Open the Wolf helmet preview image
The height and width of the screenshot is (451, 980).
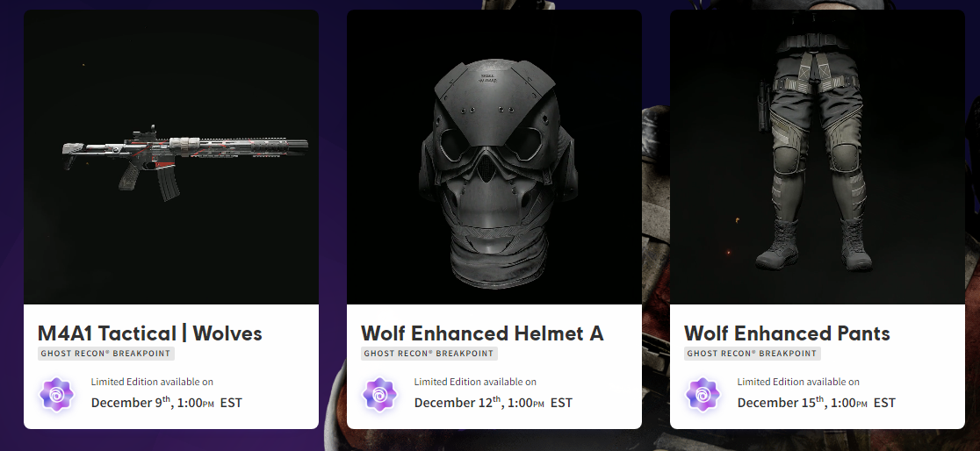[x=494, y=158]
